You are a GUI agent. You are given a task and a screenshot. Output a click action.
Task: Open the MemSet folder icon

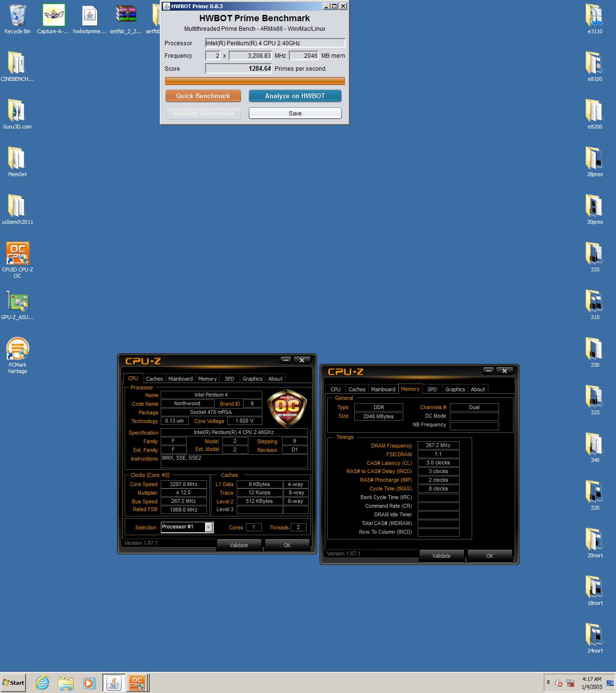(x=17, y=162)
